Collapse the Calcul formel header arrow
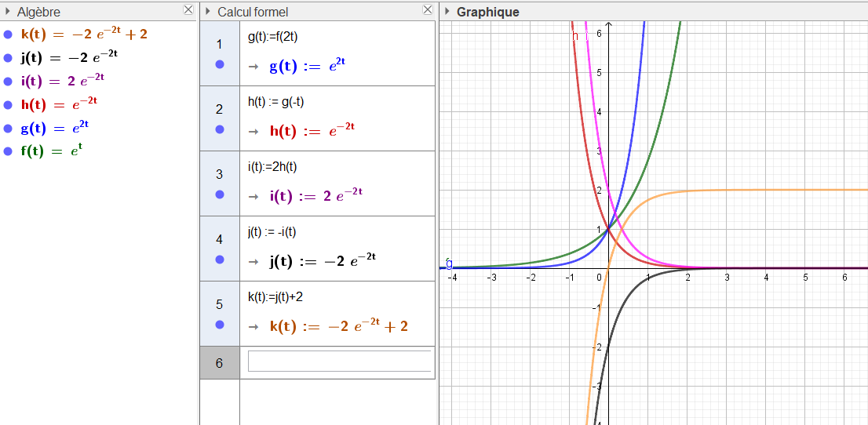 [x=208, y=12]
